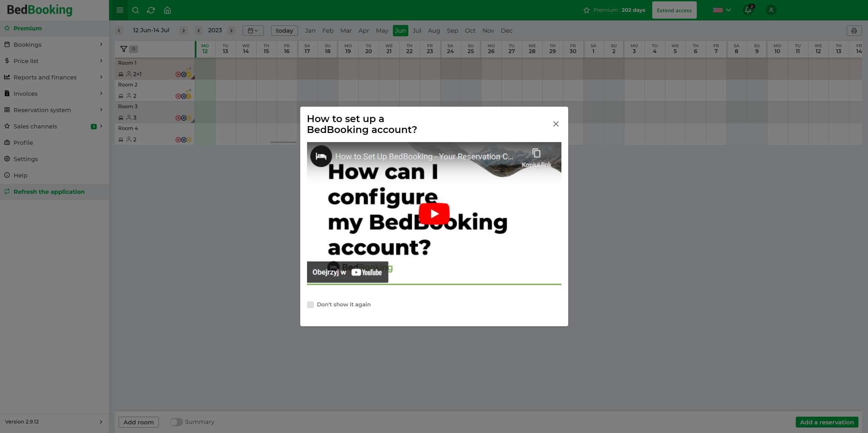Viewport: 868px width, 433px height.
Task: Expand Version 2.9.12 details
Action: coord(55,422)
